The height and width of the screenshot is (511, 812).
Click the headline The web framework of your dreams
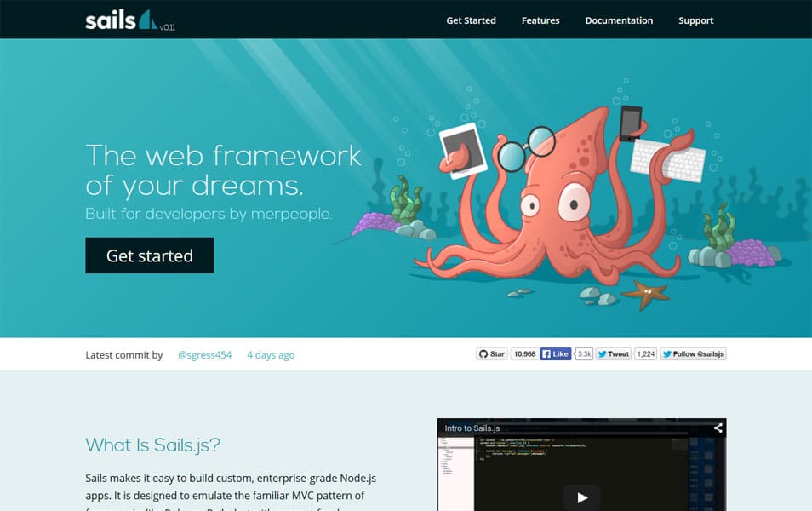point(223,170)
